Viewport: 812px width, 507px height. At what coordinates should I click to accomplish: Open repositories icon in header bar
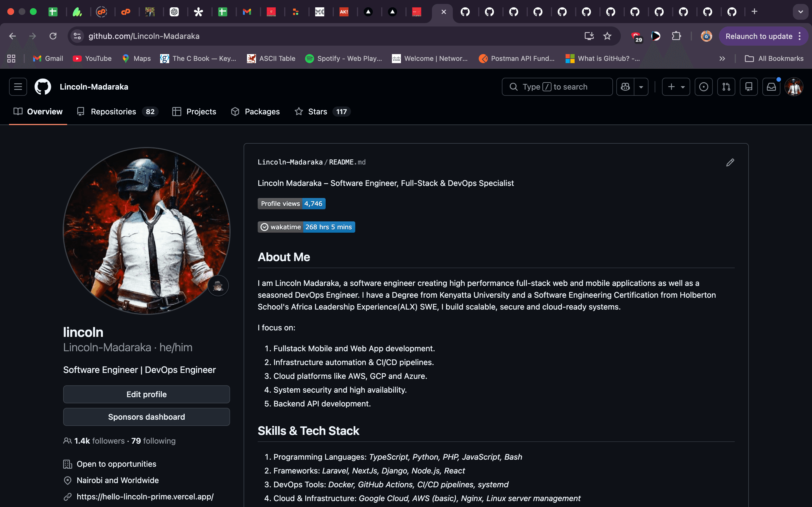749,87
